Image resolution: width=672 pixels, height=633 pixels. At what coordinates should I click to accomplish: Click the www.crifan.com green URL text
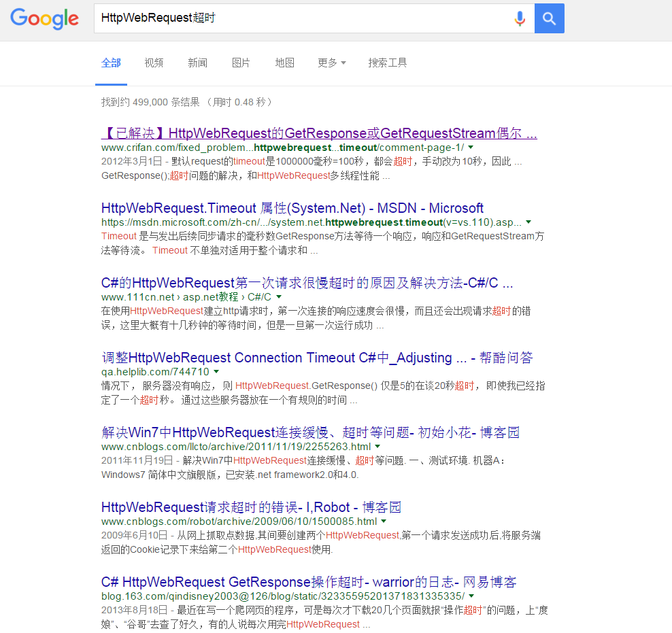point(282,148)
